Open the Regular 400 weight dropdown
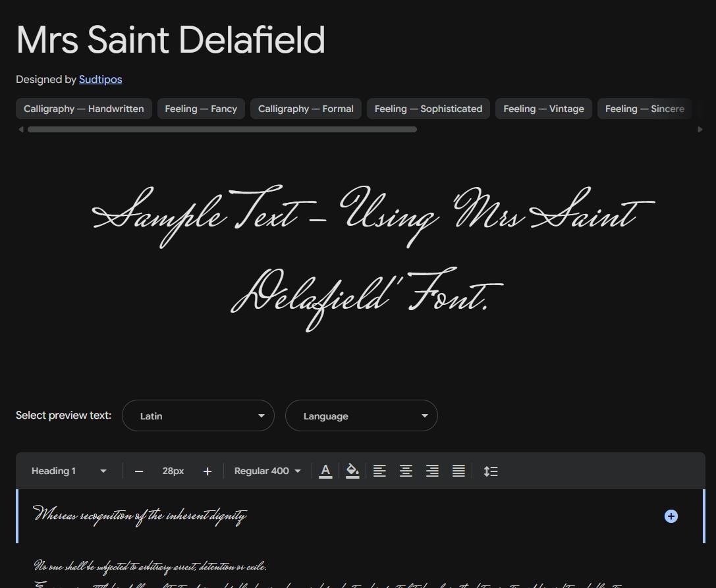 tap(267, 471)
